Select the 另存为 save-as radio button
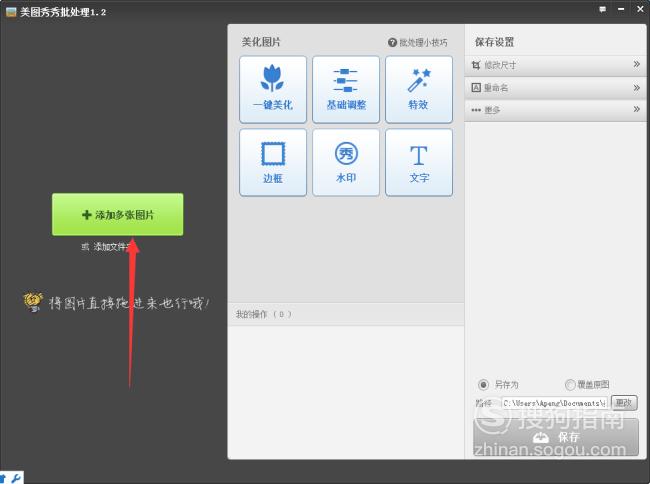The image size is (650, 484). click(483, 385)
